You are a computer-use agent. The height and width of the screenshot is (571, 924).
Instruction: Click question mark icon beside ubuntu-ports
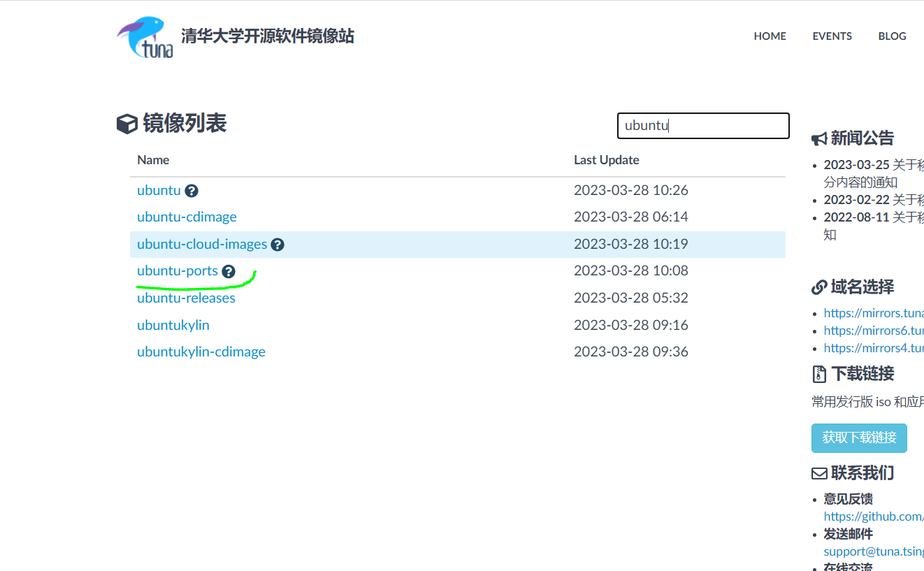pyautogui.click(x=228, y=271)
